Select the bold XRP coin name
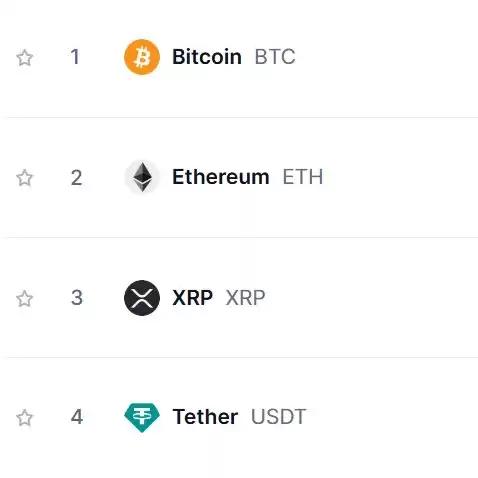Screen dimensions: 478x478 pyautogui.click(x=192, y=297)
